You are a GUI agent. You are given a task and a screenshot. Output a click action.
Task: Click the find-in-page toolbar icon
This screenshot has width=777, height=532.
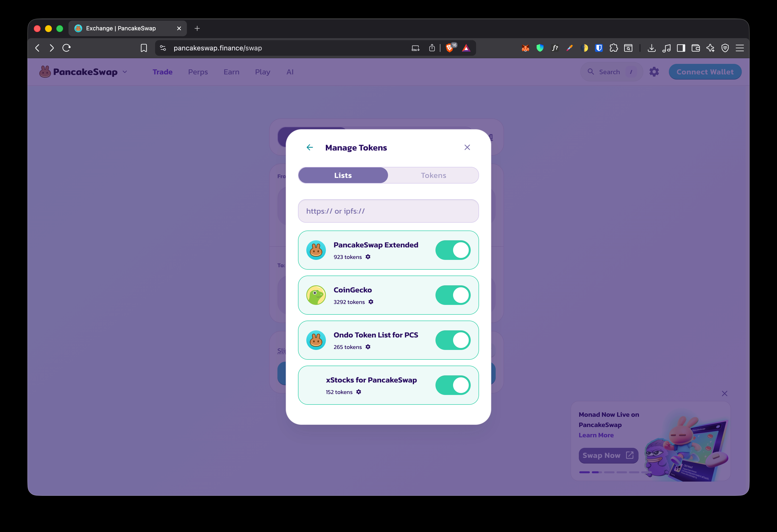[628, 48]
